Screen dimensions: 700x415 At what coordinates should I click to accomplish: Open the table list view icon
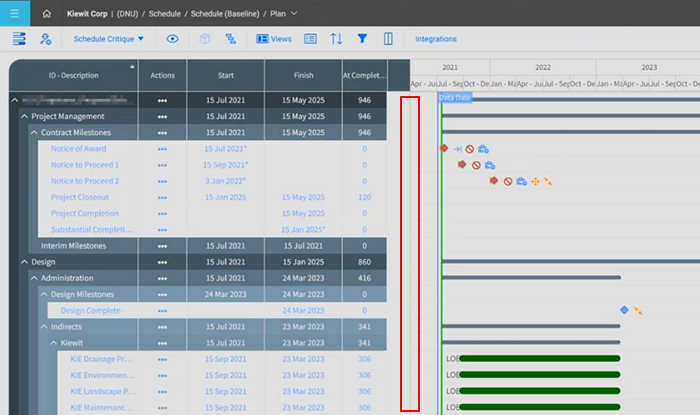[x=310, y=39]
